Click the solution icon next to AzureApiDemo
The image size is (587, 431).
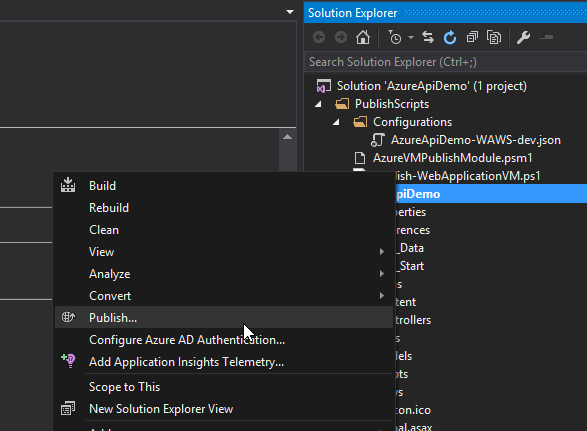[x=323, y=86]
